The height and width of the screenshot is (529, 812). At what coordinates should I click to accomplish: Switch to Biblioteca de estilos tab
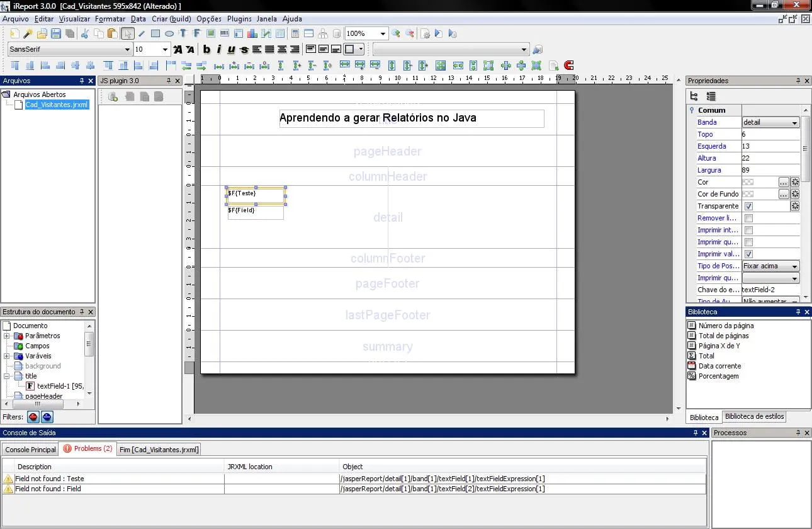754,417
